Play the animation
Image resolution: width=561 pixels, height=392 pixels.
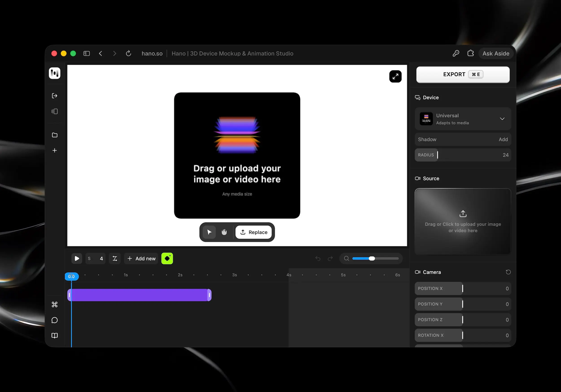(x=77, y=258)
